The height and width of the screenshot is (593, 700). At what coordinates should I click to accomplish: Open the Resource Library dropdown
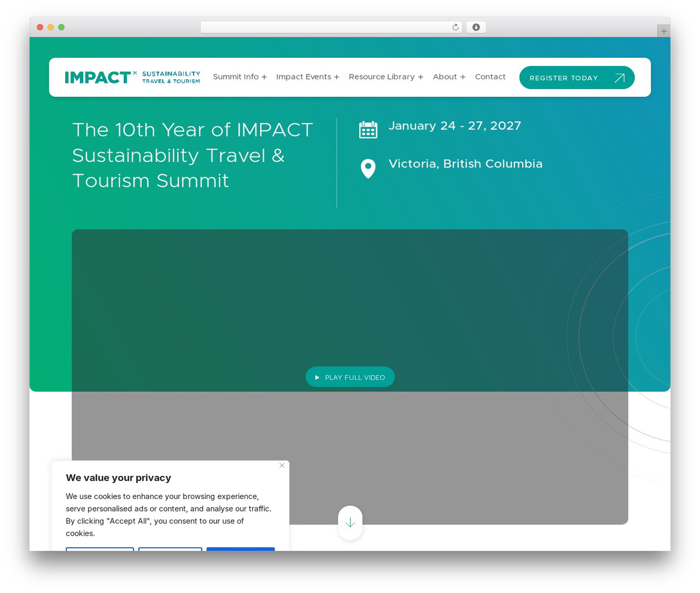386,77
